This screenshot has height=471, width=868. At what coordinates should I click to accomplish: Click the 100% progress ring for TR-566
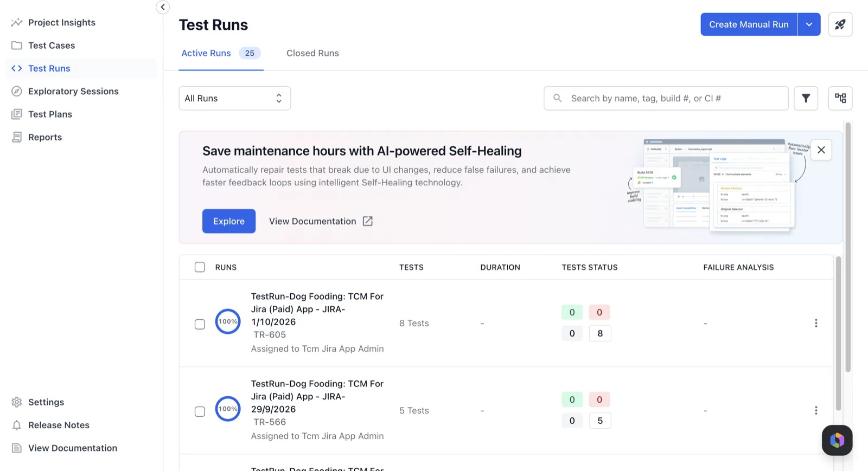(228, 409)
